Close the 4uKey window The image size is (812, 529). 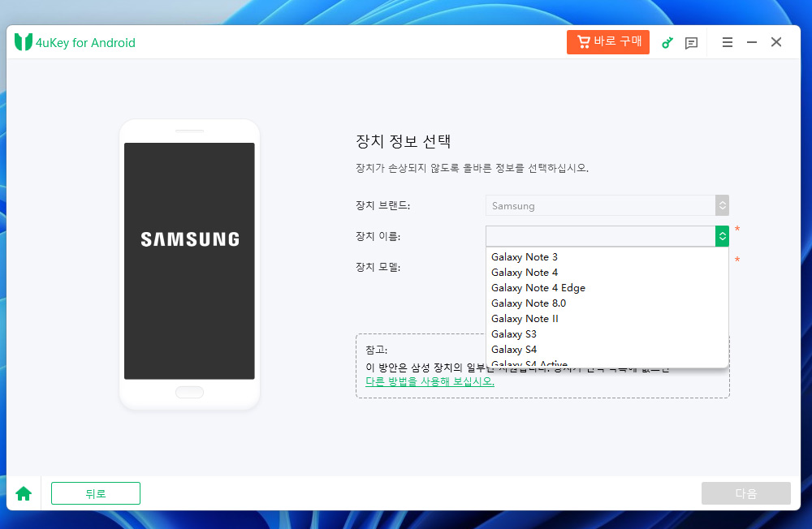point(775,42)
